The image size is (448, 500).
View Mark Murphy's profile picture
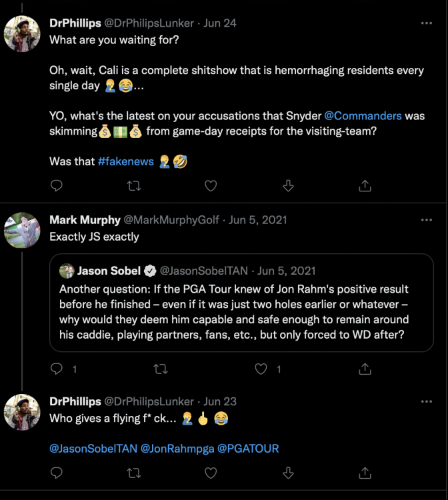22,230
